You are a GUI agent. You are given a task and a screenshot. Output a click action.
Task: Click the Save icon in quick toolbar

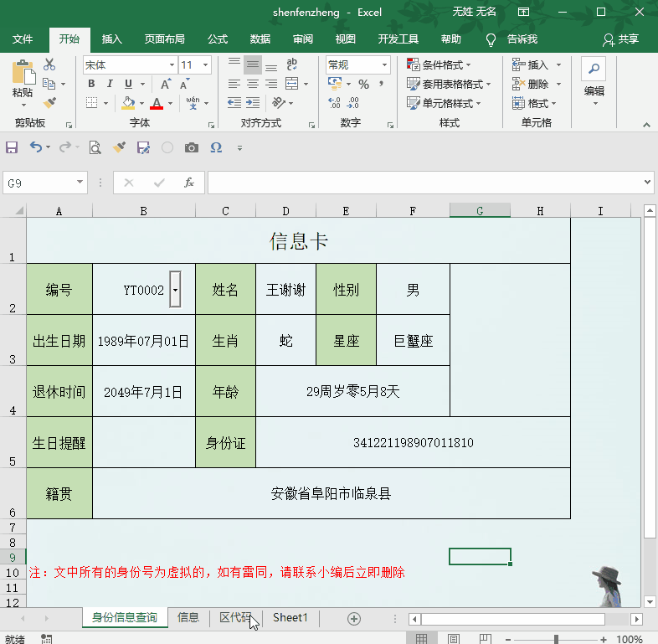[12, 147]
